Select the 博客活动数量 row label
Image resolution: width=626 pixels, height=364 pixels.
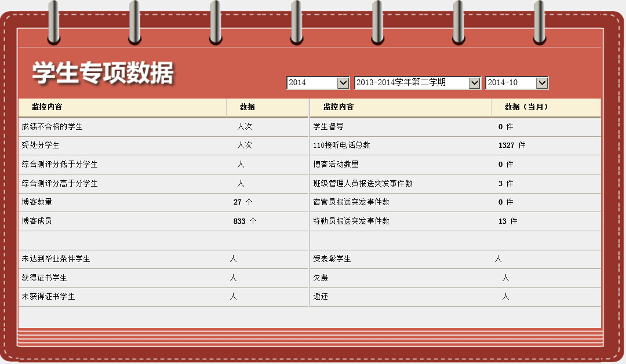pos(336,165)
